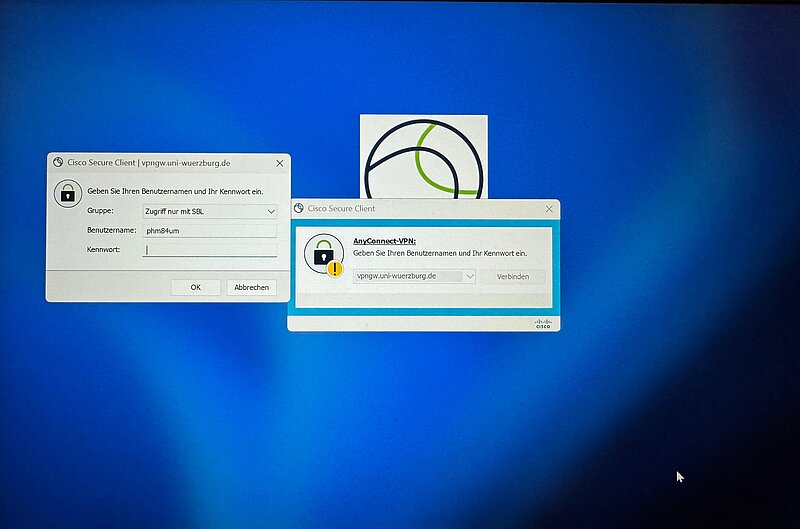Click the Benutzername label

(110, 231)
